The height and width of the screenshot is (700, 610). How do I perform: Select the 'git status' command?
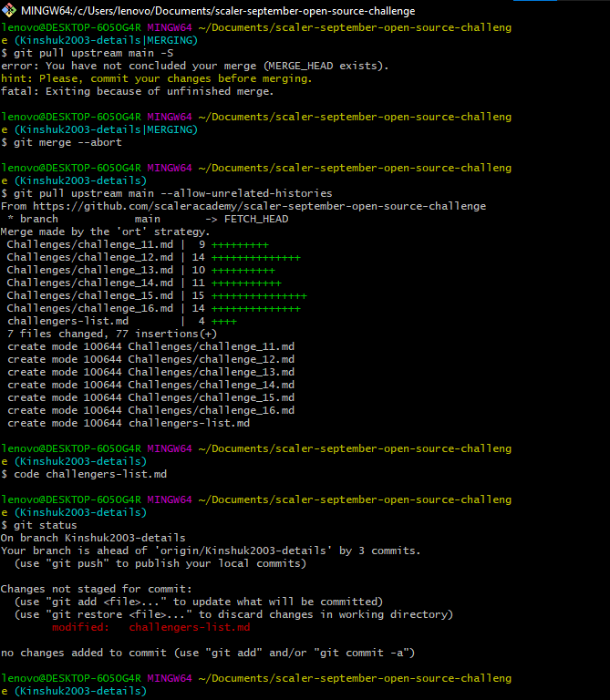click(45, 525)
